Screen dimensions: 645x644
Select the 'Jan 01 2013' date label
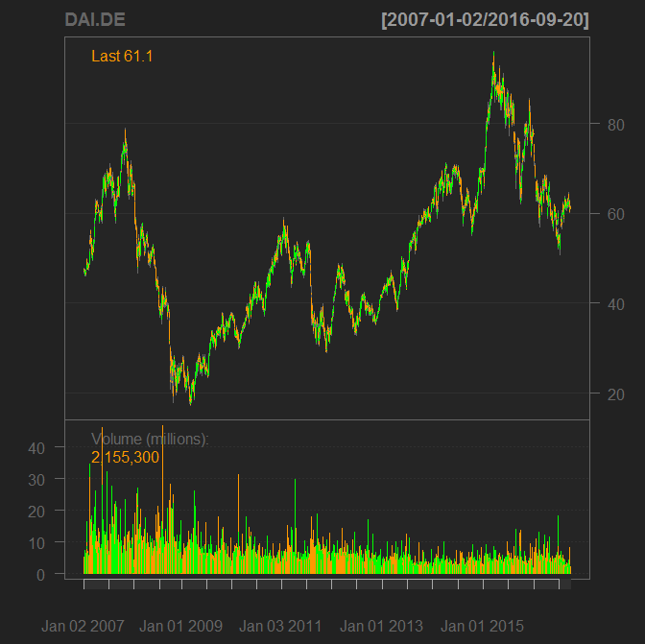[x=381, y=626]
